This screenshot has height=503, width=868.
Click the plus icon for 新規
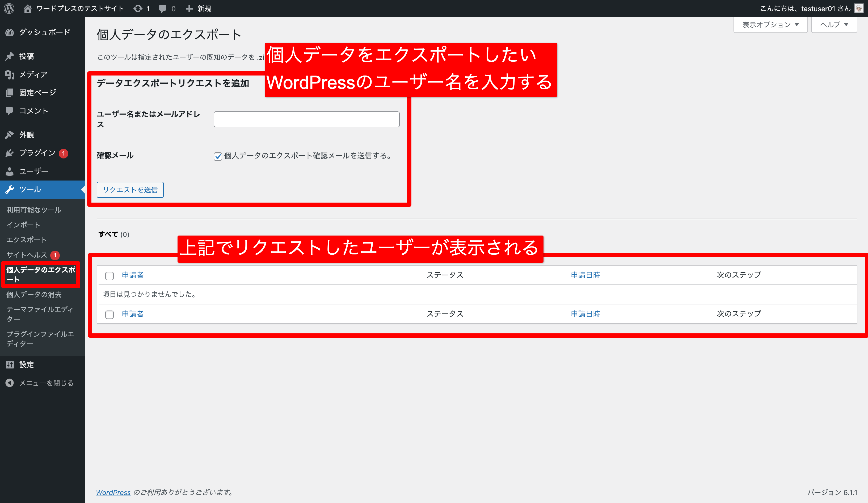[189, 9]
